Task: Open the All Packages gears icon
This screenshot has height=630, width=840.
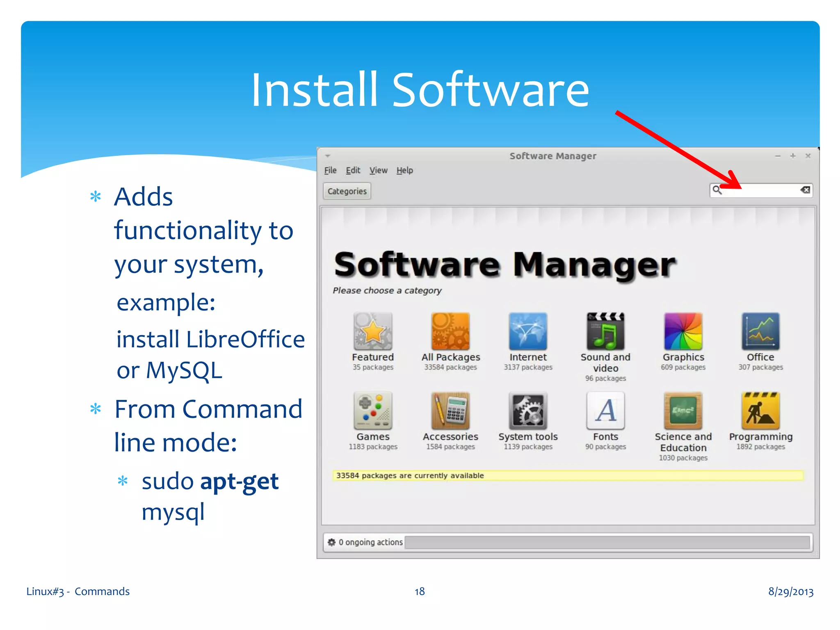Action: [x=450, y=331]
